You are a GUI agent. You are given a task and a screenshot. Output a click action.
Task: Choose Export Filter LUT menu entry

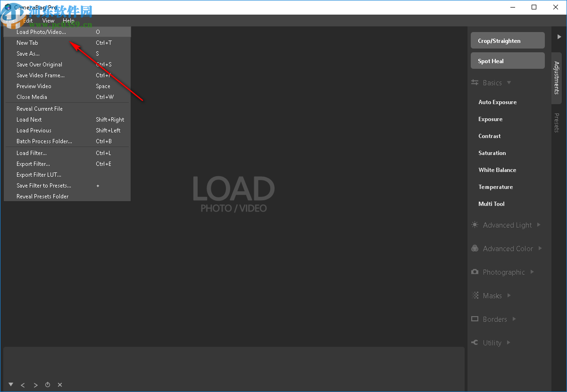pos(67,175)
